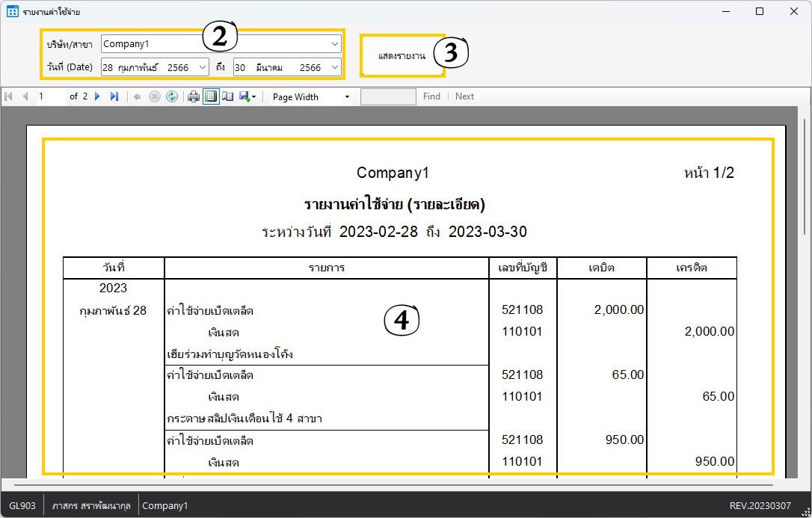Image resolution: width=812 pixels, height=518 pixels.
Task: Refresh the report with the green icon
Action: click(172, 96)
